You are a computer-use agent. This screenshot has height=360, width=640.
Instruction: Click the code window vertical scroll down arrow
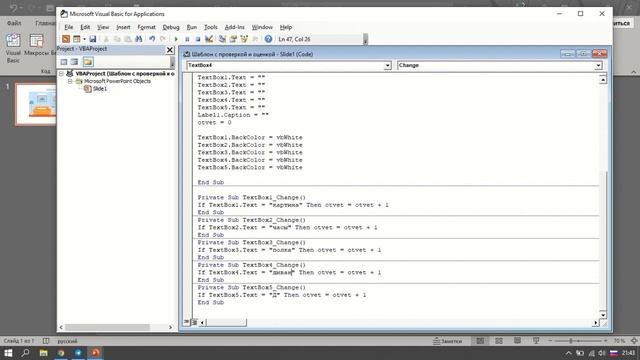pyautogui.click(x=603, y=315)
